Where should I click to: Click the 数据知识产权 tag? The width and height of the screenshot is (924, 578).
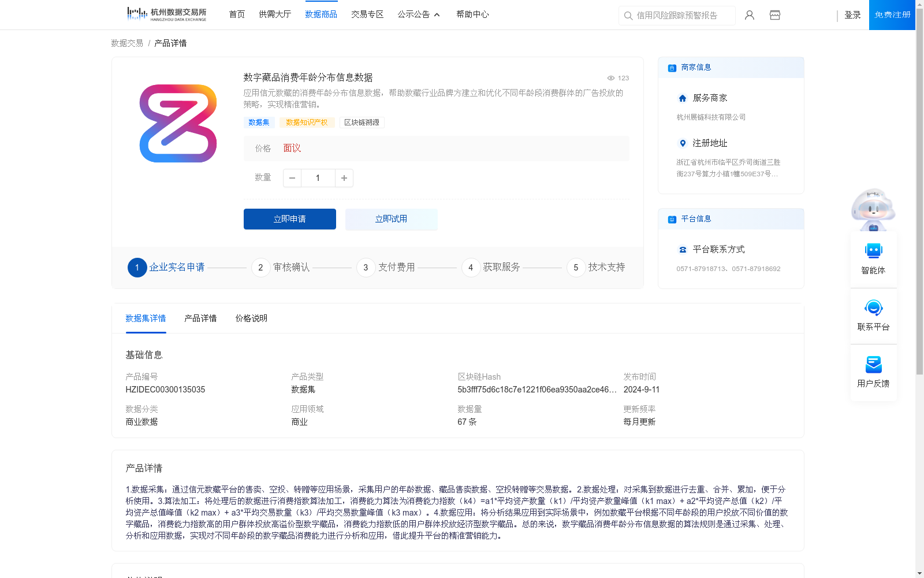pyautogui.click(x=307, y=123)
